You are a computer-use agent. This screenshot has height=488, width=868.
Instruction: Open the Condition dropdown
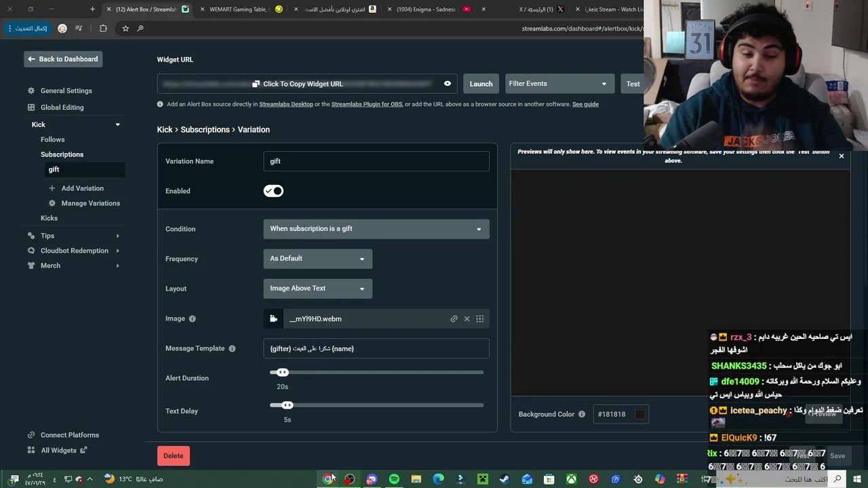point(376,229)
